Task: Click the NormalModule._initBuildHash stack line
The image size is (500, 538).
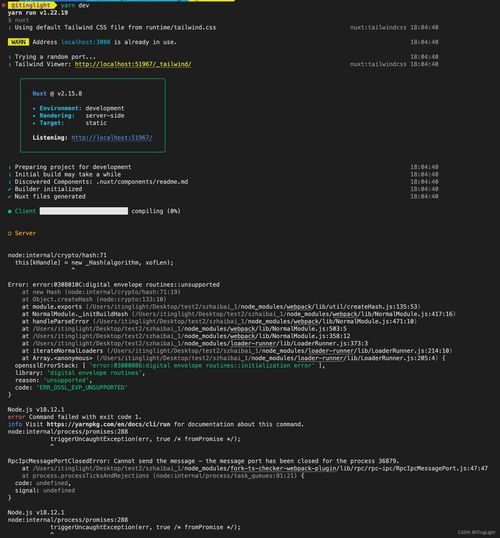Action: [x=239, y=314]
